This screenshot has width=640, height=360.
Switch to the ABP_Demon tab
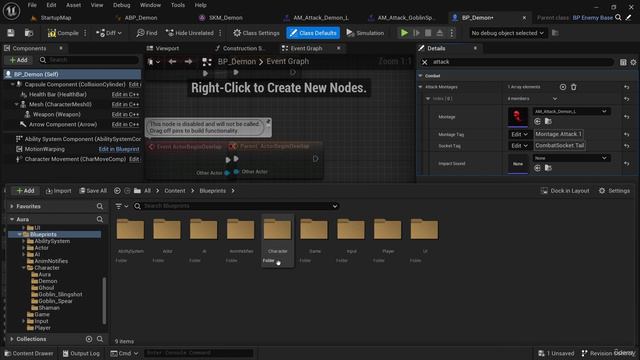tap(140, 18)
